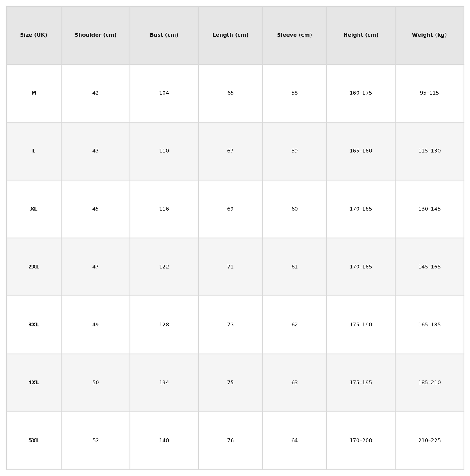Select the Shoulder (cm) header cell
The image size is (470, 476).
click(x=96, y=35)
